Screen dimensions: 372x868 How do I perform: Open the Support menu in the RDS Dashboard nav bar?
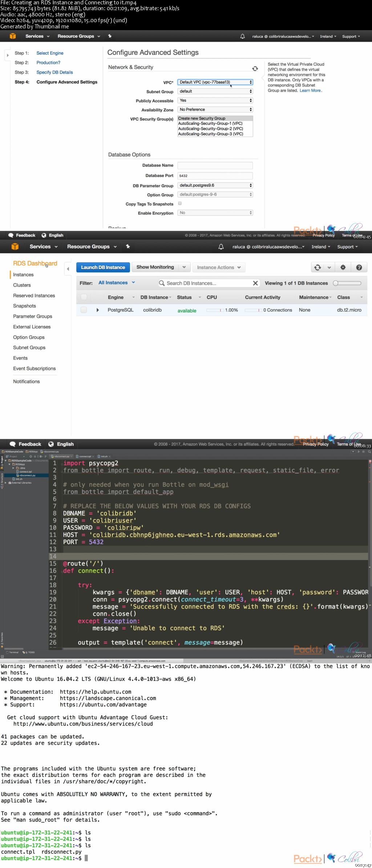(347, 247)
